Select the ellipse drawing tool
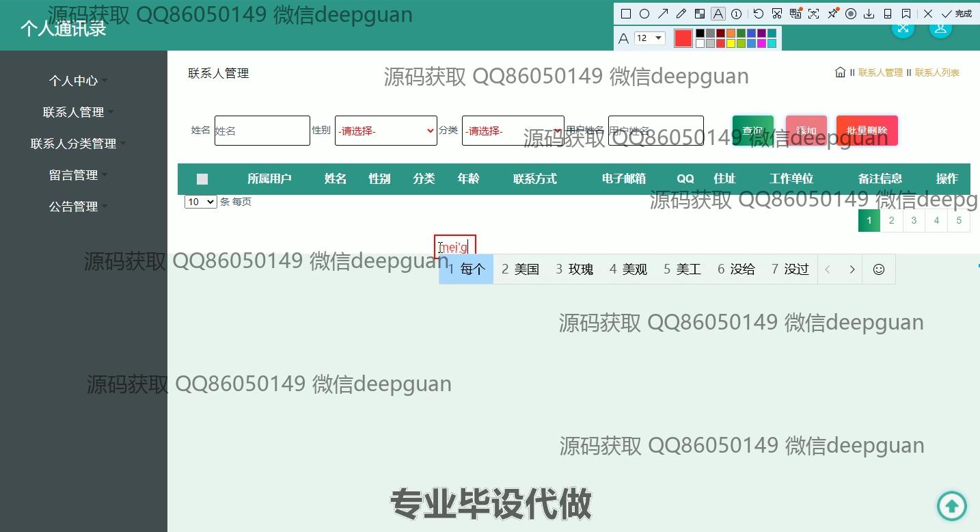The height and width of the screenshot is (532, 980). tap(644, 14)
